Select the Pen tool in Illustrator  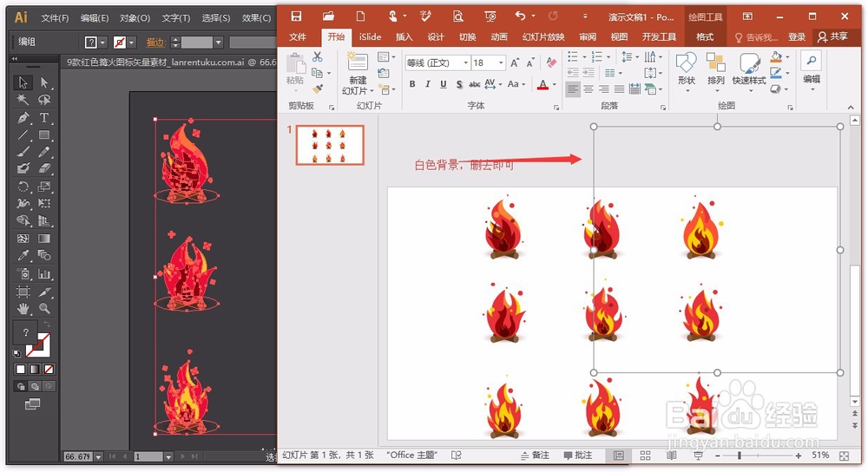pos(23,117)
